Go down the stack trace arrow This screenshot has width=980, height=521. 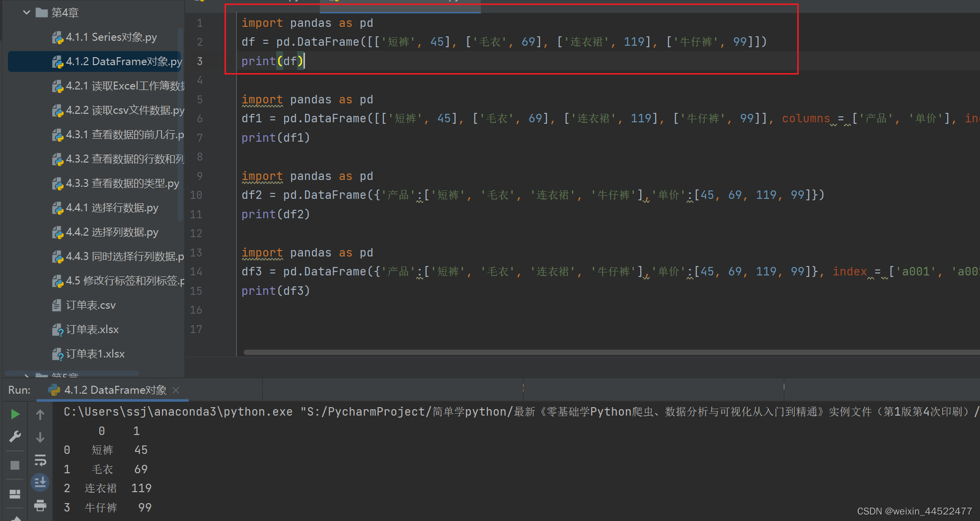[40, 437]
